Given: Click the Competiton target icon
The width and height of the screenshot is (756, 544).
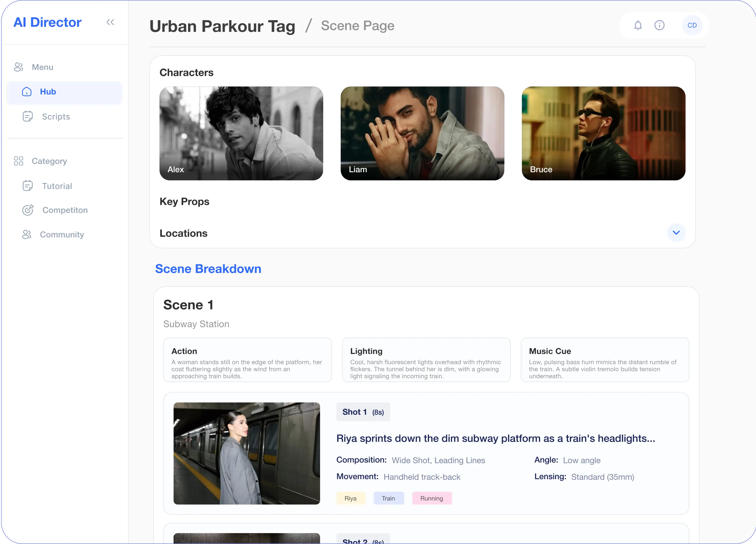Looking at the screenshot, I should click(28, 210).
